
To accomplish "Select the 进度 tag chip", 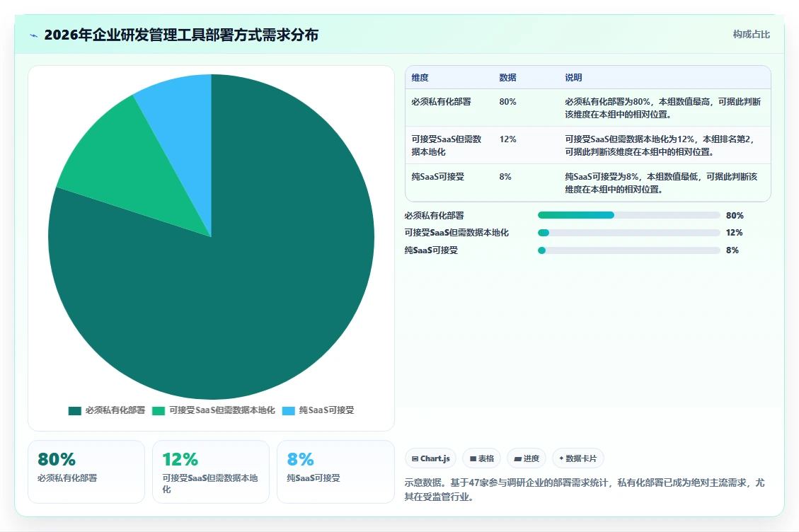I will [527, 458].
